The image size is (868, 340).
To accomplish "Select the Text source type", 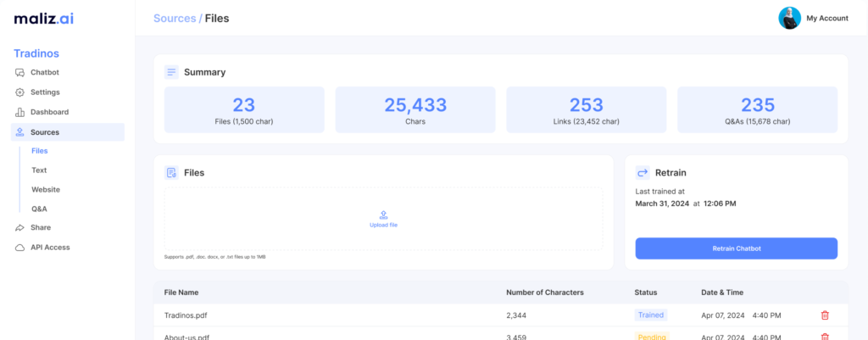I will (x=39, y=170).
